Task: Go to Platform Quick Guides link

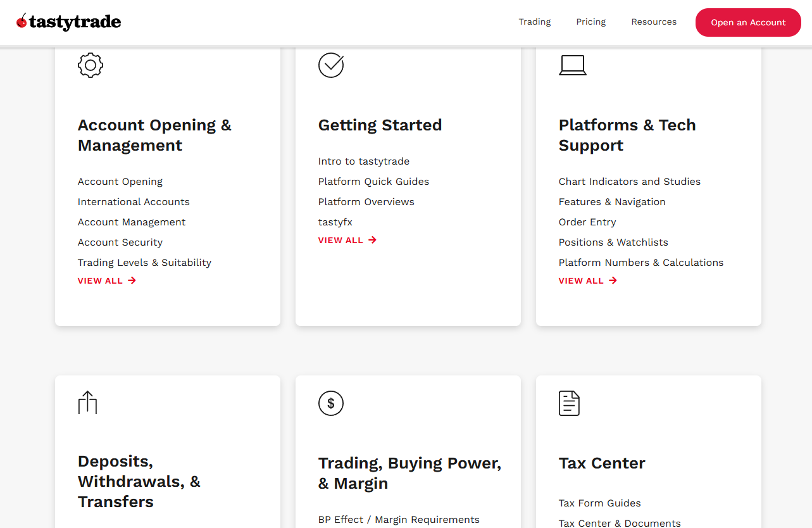Action: 373,182
